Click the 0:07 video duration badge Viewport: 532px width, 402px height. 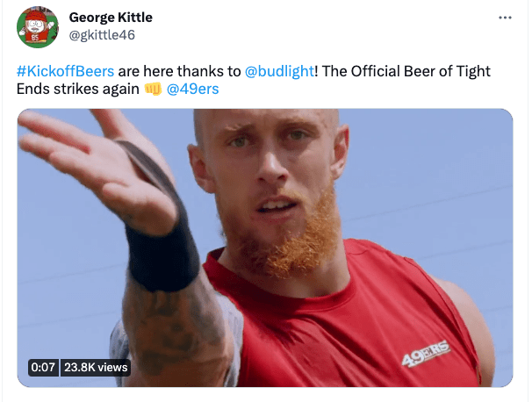point(43,368)
